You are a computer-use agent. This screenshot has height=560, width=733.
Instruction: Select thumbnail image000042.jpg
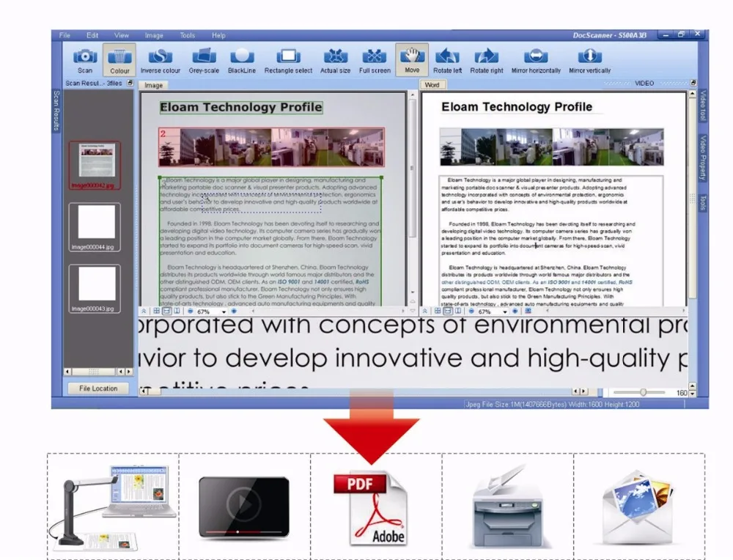pyautogui.click(x=95, y=165)
